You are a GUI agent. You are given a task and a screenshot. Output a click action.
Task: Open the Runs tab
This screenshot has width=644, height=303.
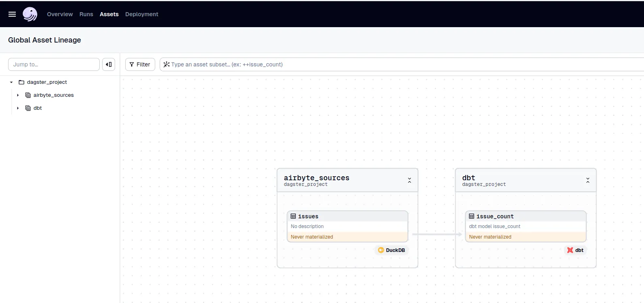86,14
